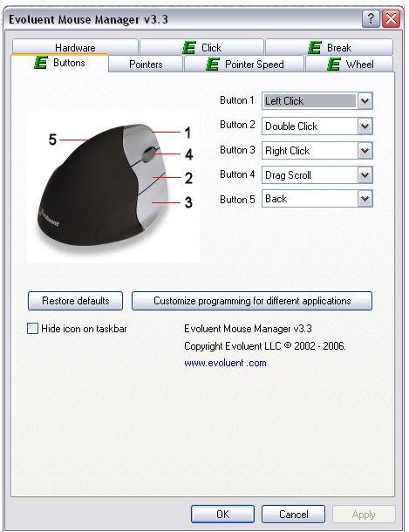Click the green E icon on Buttons tab
This screenshot has width=409, height=532.
coord(41,63)
